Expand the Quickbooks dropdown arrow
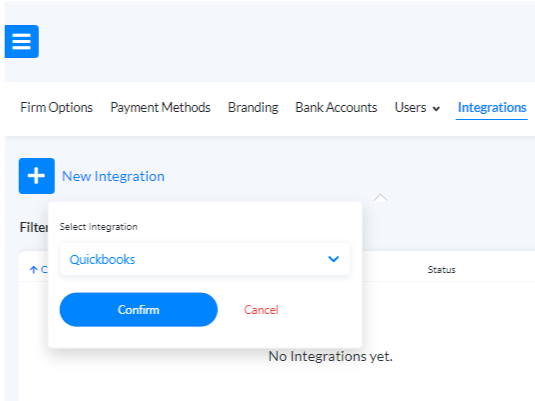The width and height of the screenshot is (535, 401). pyautogui.click(x=333, y=259)
